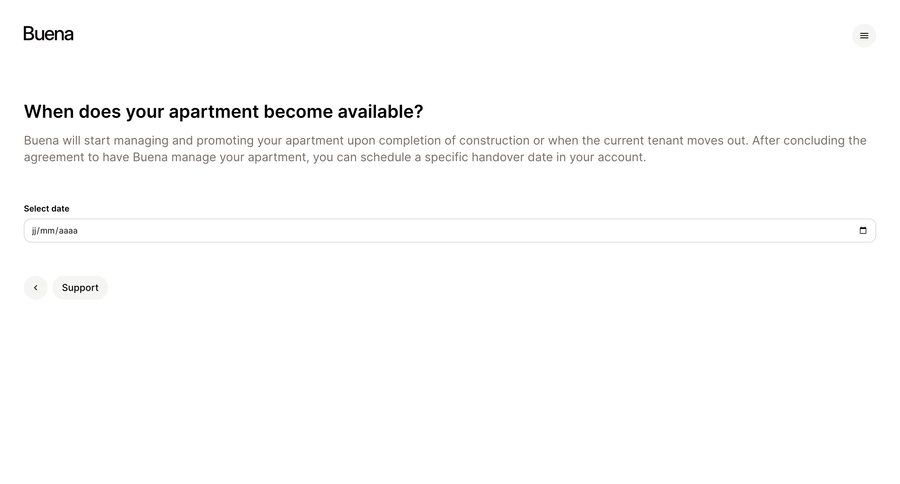Navigate home through the Buena wordmark

pyautogui.click(x=48, y=34)
